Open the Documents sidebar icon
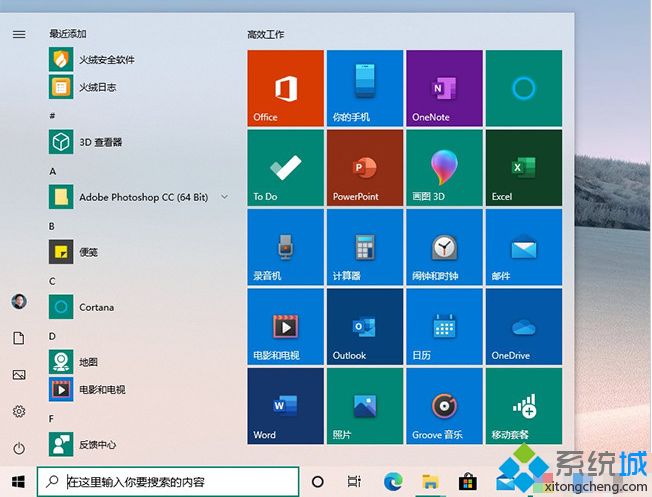Screen dimensions: 652x497 pyautogui.click(x=19, y=338)
